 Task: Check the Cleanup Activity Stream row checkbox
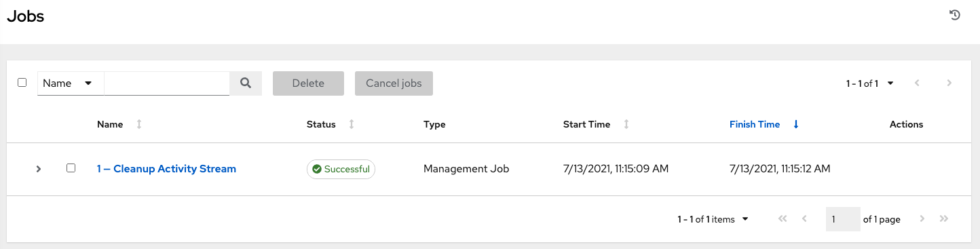pyautogui.click(x=71, y=168)
